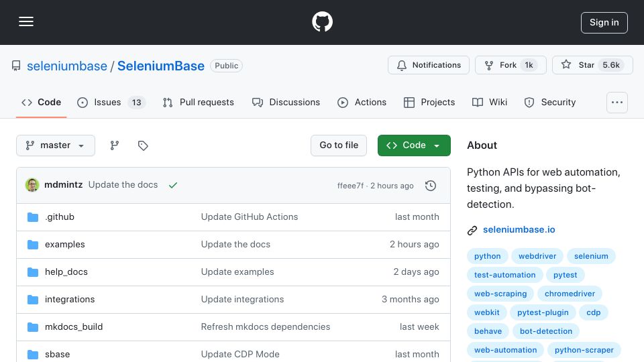Show more repository tabs via ellipsis
The image size is (644, 362).
pos(617,103)
